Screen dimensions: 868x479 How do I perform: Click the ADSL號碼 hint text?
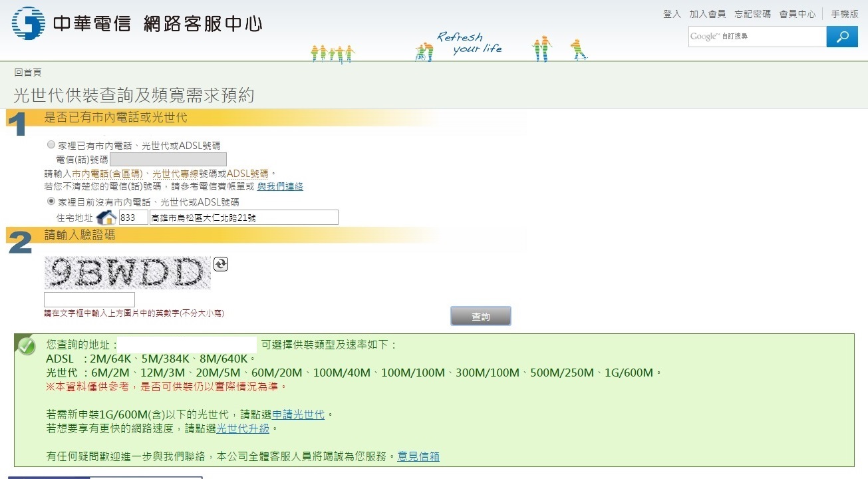click(x=248, y=173)
